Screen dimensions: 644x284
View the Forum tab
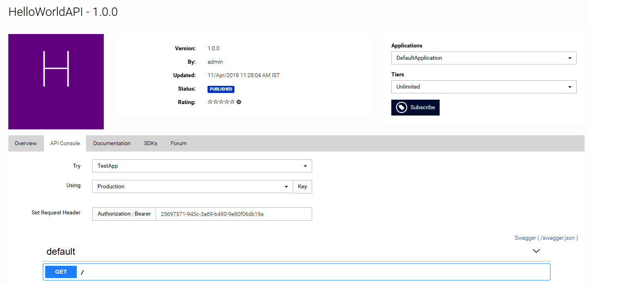pos(179,144)
